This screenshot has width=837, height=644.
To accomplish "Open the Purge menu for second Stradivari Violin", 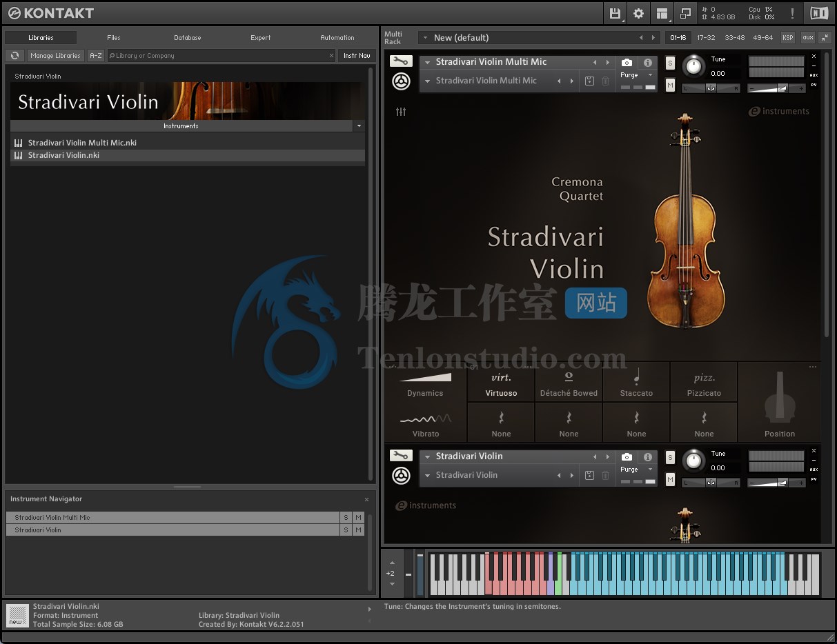I will click(x=636, y=470).
